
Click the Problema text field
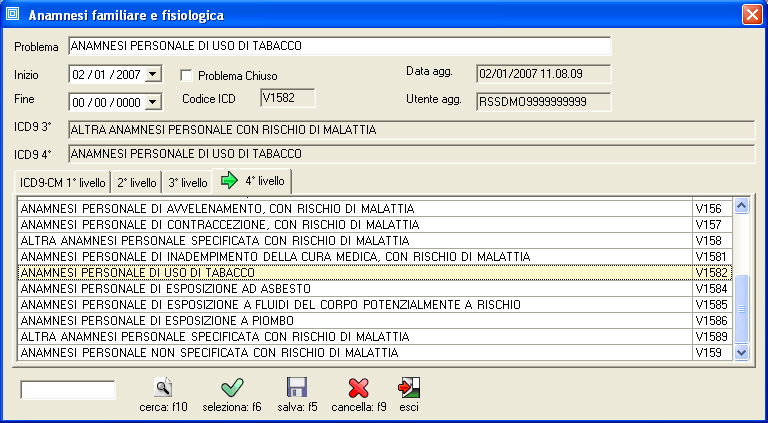(338, 46)
